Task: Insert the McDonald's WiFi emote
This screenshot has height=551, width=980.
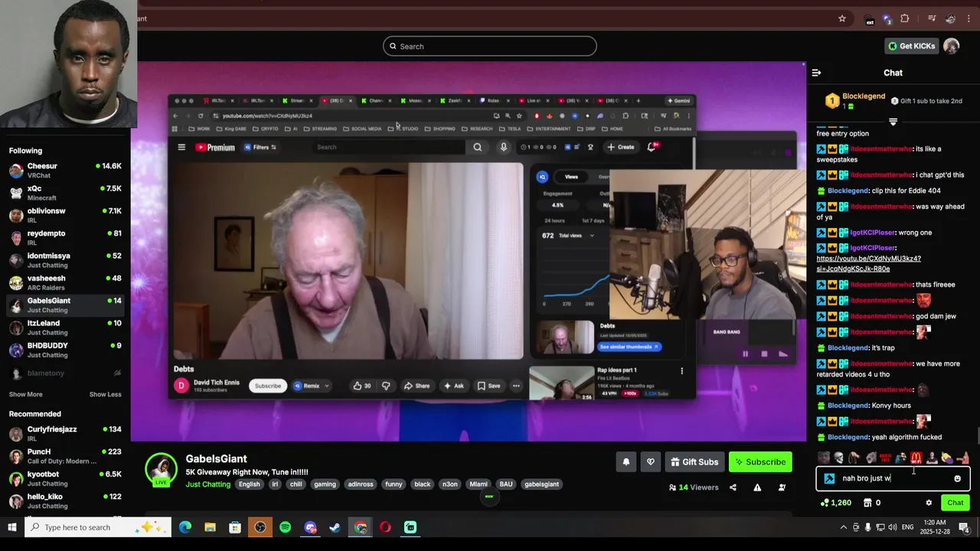Action: pos(916,458)
